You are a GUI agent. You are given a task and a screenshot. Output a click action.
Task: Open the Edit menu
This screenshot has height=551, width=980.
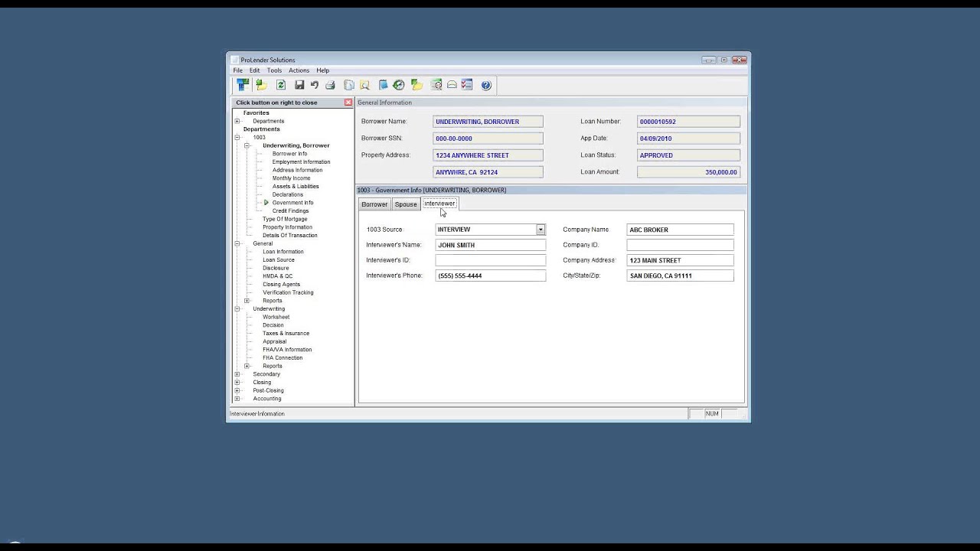click(255, 70)
